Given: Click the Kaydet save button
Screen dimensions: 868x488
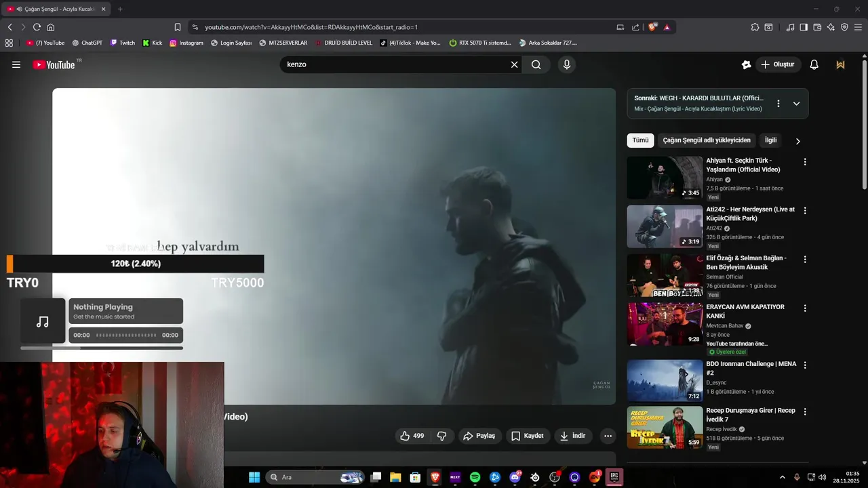Looking at the screenshot, I should 528,436.
